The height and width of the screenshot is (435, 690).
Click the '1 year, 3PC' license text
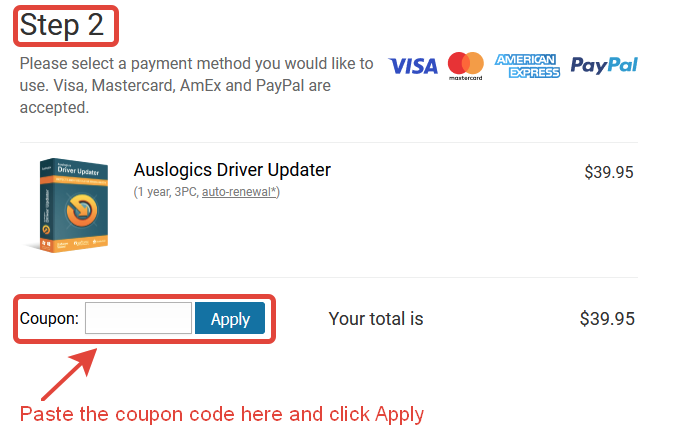point(168,192)
